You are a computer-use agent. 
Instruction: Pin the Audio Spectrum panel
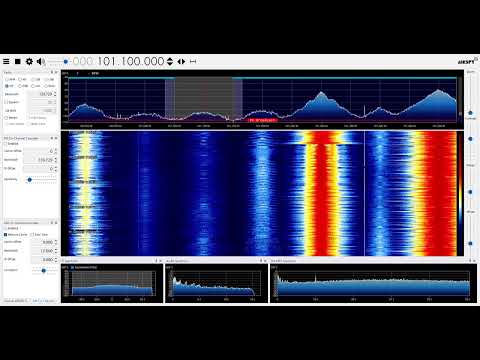coord(261,261)
